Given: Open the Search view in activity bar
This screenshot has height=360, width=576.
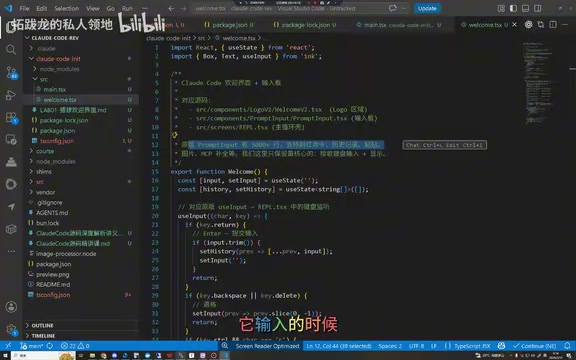Looking at the screenshot, I should coord(11,50).
